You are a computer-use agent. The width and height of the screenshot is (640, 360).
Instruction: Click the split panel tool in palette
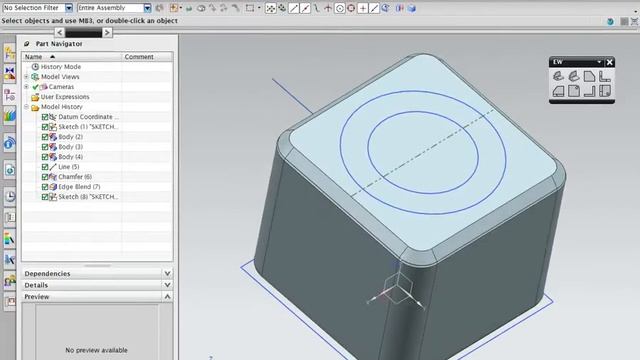coord(604,91)
